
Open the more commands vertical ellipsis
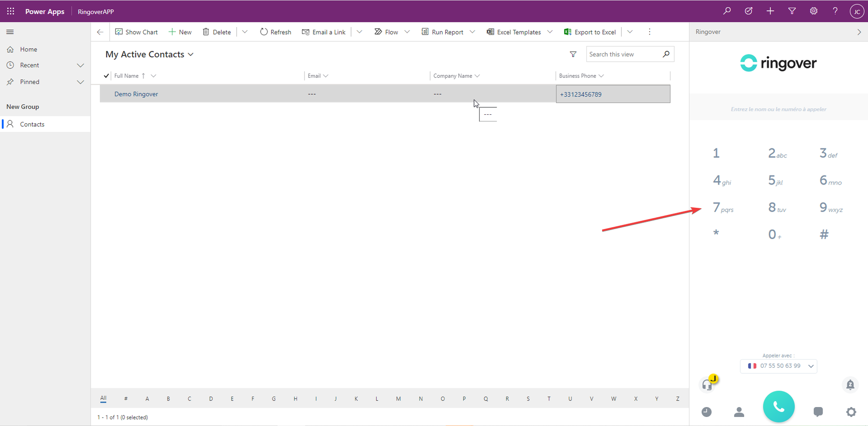tap(650, 32)
